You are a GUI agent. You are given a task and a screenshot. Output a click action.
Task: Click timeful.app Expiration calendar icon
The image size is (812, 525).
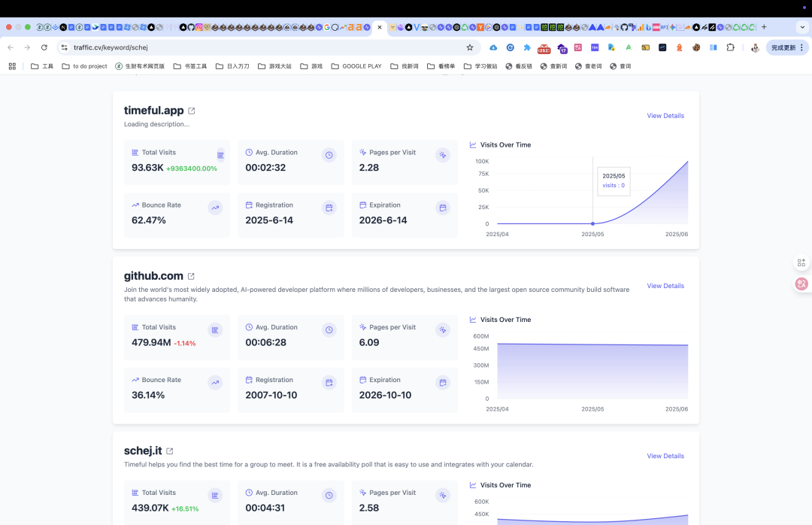[443, 208]
